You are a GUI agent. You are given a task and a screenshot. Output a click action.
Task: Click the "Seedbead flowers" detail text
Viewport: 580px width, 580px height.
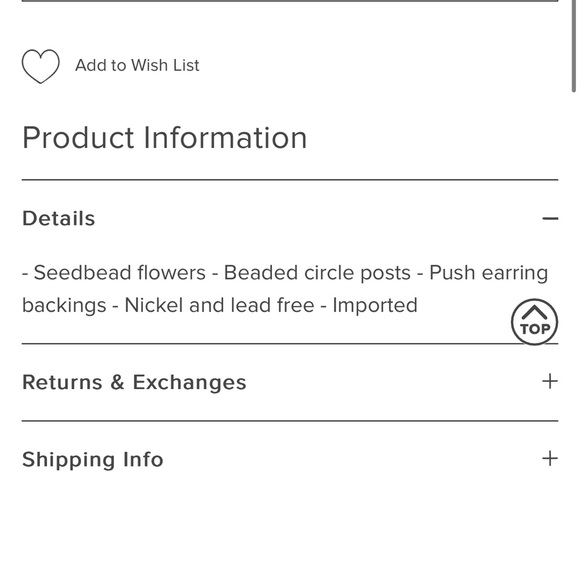(119, 273)
